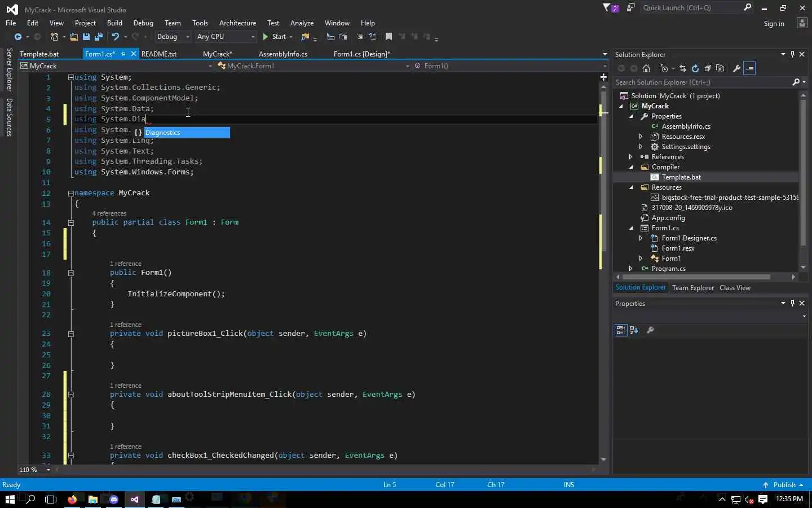
Task: Collapse the namespace MyCrack block
Action: click(71, 193)
